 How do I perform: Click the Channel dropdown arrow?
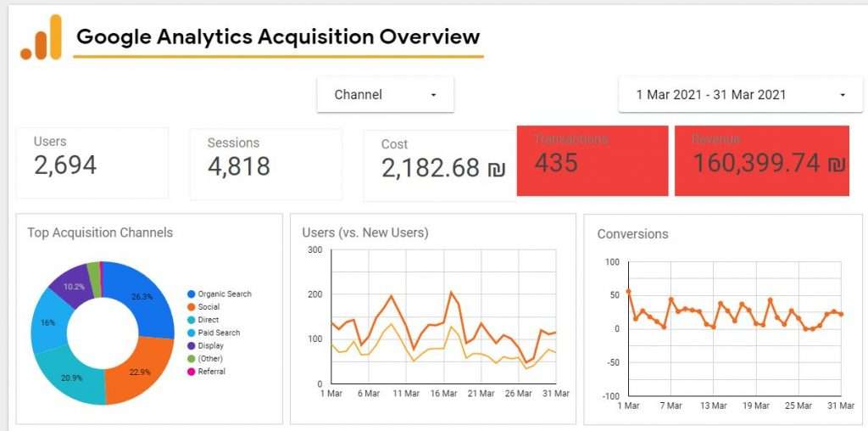tap(433, 95)
